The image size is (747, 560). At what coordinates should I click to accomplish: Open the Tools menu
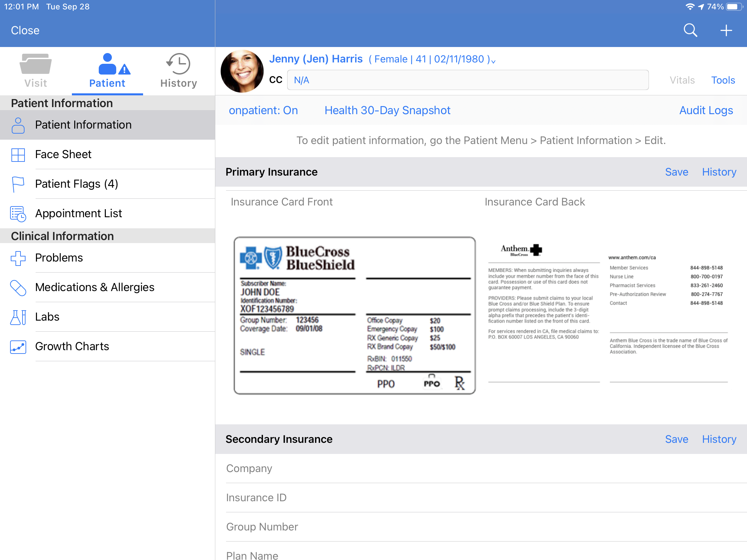723,80
